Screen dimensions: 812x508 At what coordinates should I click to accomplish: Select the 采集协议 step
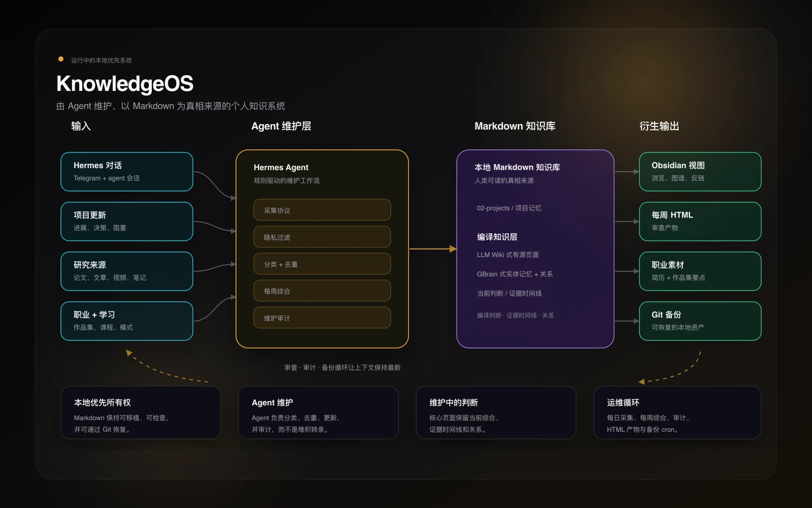tap(322, 210)
